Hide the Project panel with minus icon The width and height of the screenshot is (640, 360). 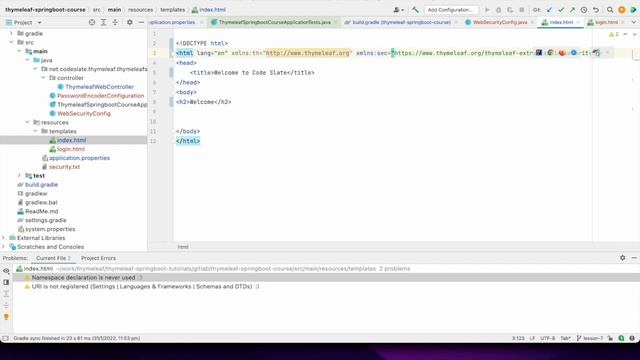(x=141, y=22)
